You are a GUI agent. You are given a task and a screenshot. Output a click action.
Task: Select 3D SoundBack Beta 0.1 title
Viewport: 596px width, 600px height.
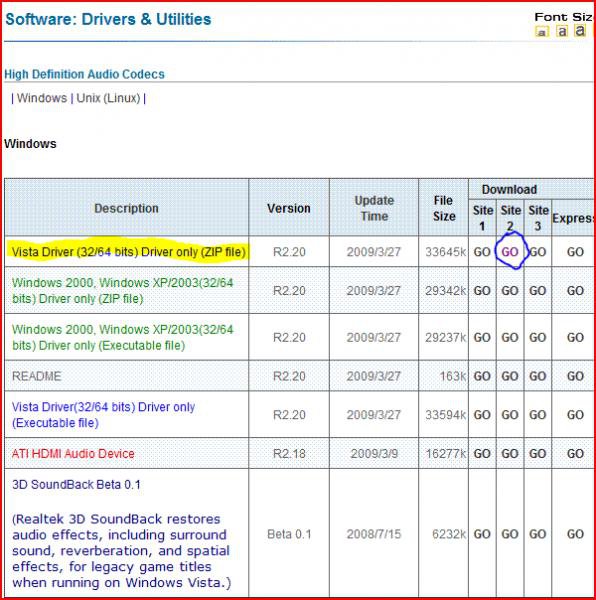click(76, 485)
